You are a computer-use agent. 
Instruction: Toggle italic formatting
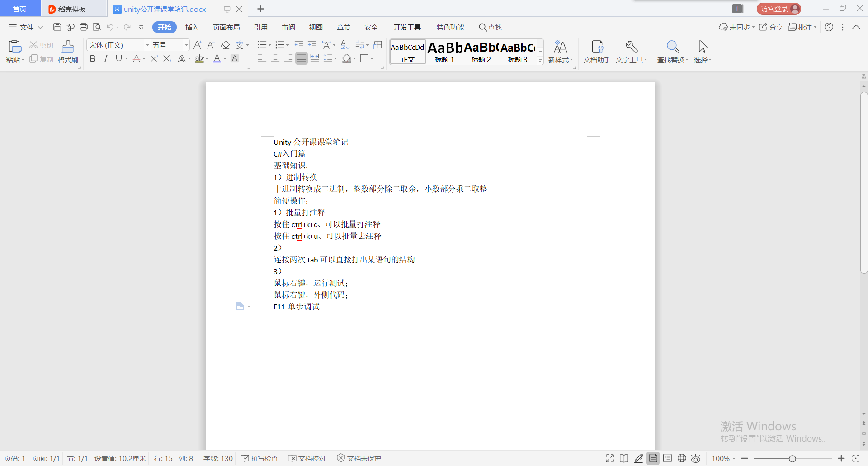106,58
